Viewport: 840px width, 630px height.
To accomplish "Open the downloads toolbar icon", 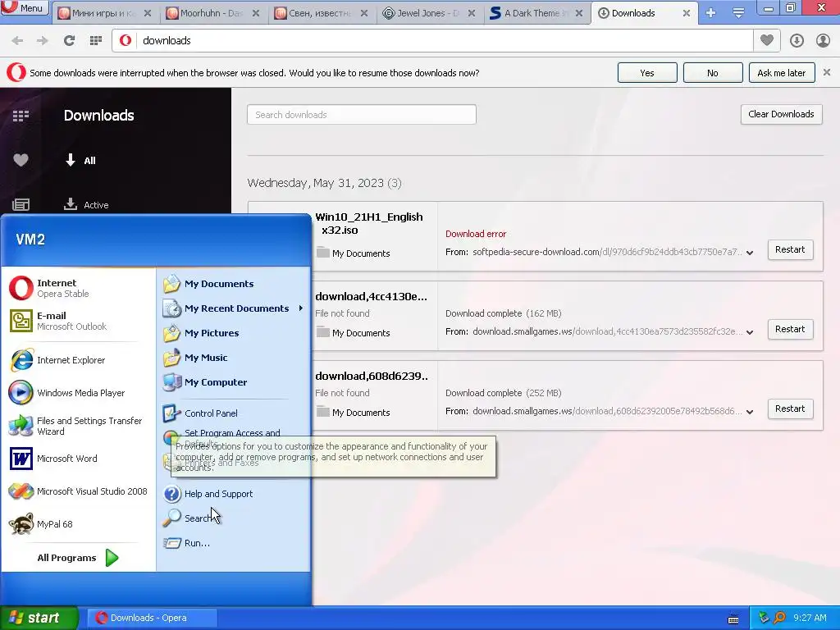I will point(797,41).
